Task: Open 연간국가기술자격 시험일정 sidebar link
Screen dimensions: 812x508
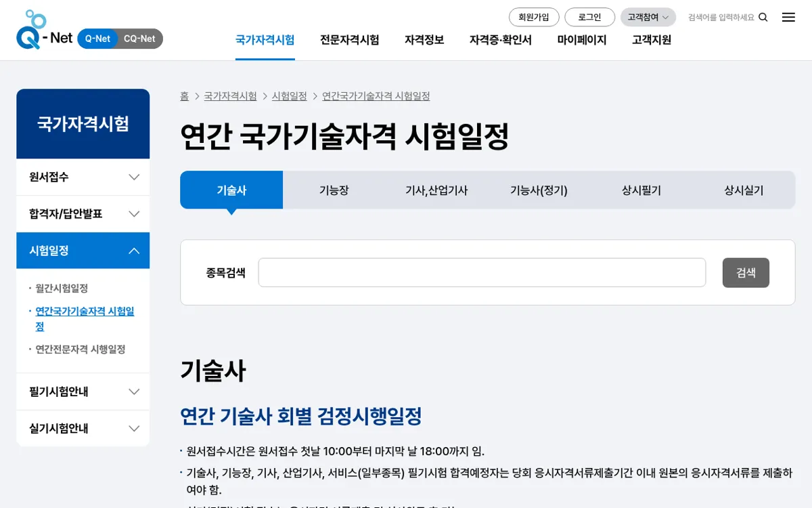Action: click(85, 318)
